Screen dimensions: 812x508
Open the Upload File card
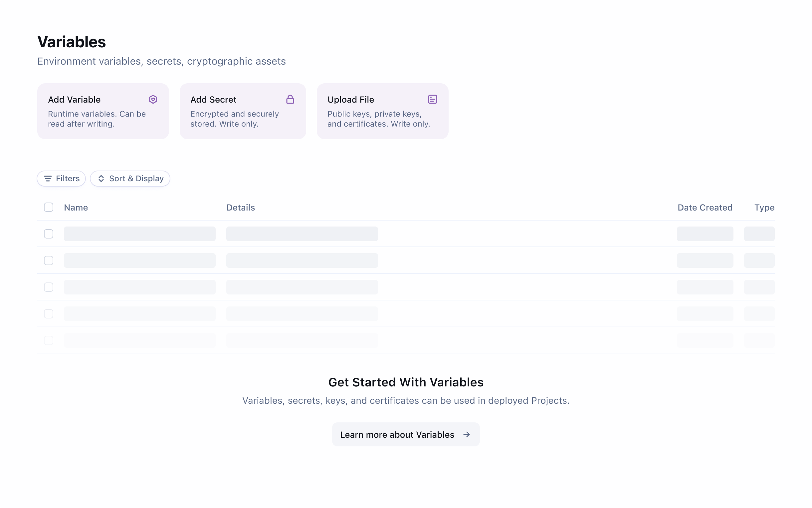(382, 111)
